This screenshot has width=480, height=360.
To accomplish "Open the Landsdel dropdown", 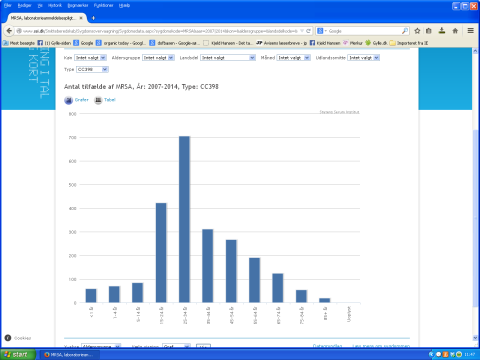I will 228,58.
